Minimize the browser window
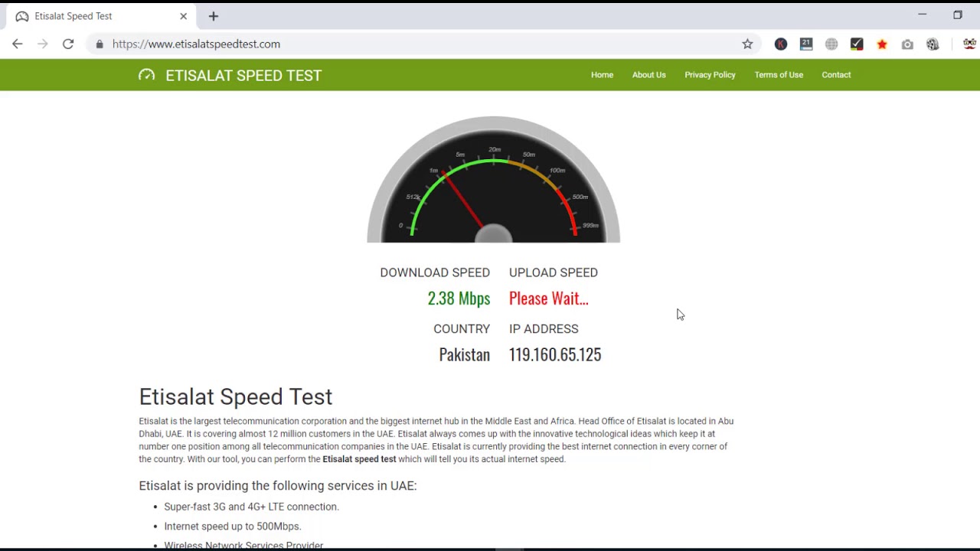This screenshot has height=551, width=980. pos(922,15)
